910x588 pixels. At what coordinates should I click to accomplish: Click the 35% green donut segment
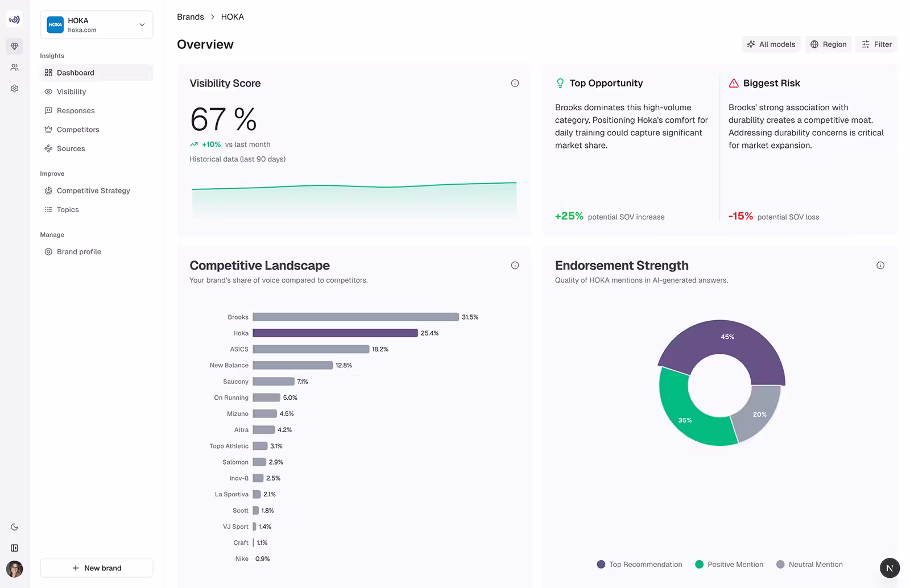tap(685, 419)
